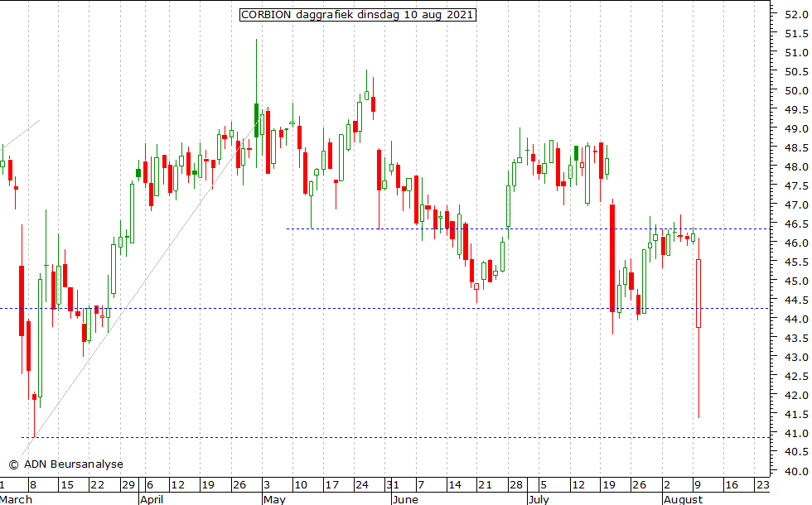Click date label 23 in August
The height and width of the screenshot is (505, 812).
762,485
